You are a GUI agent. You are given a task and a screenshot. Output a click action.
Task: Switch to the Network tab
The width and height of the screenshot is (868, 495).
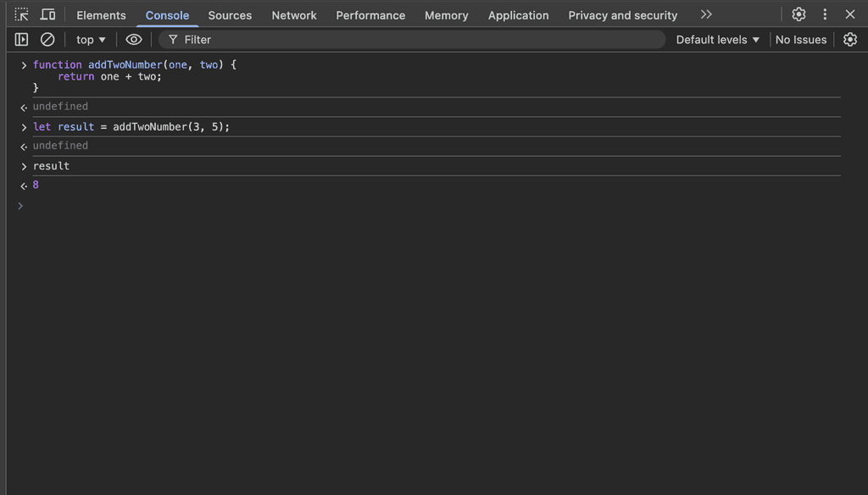pyautogui.click(x=294, y=15)
